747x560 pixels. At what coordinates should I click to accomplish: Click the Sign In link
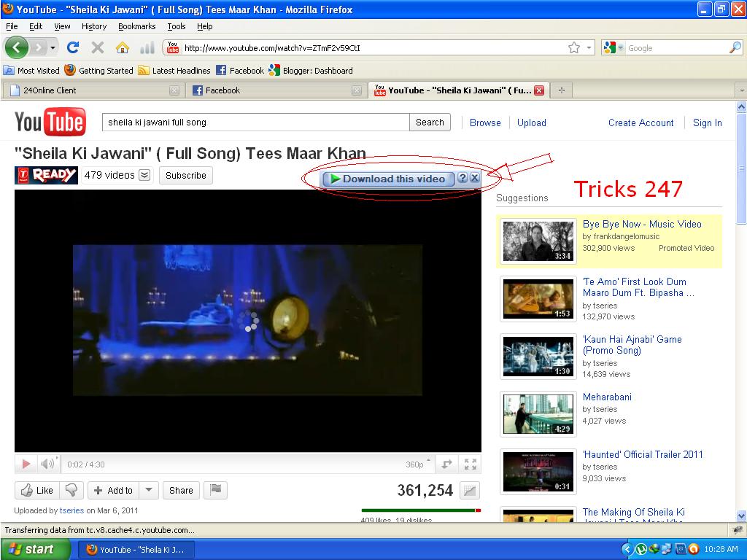(x=707, y=122)
